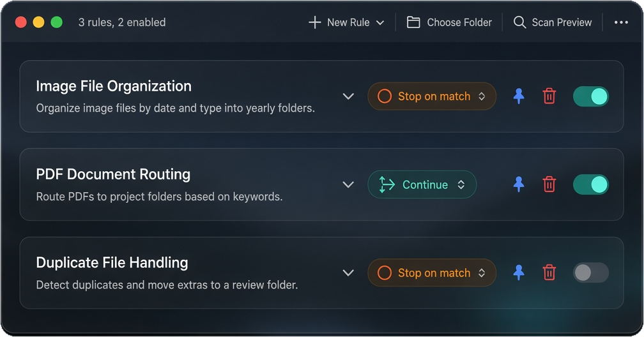The height and width of the screenshot is (337, 644).
Task: Delete the Duplicate File Handling rule
Action: coord(549,273)
